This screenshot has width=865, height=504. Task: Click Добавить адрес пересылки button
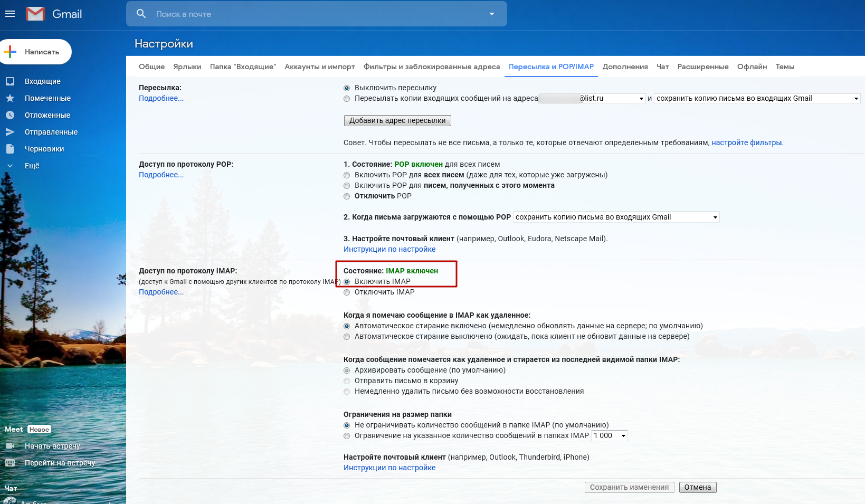pyautogui.click(x=397, y=120)
